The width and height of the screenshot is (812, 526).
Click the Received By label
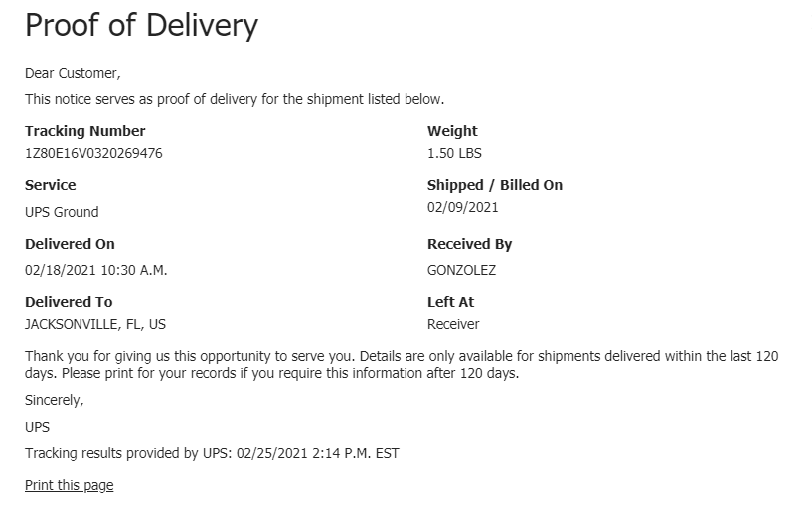click(x=470, y=244)
